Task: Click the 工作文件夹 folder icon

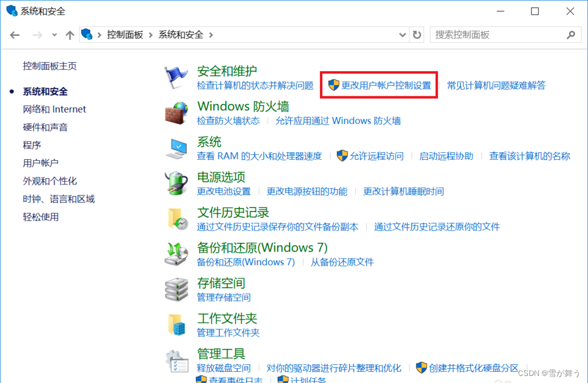Action: point(176,324)
